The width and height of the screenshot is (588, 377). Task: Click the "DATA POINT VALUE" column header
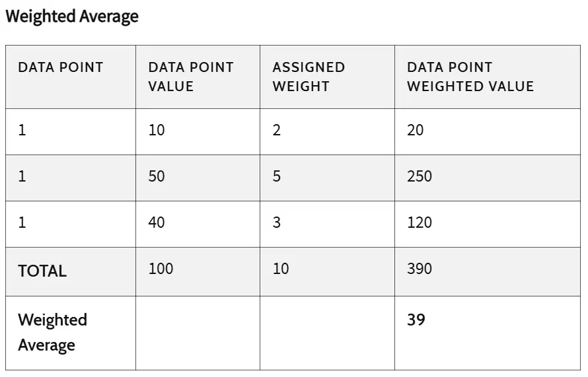coord(191,77)
